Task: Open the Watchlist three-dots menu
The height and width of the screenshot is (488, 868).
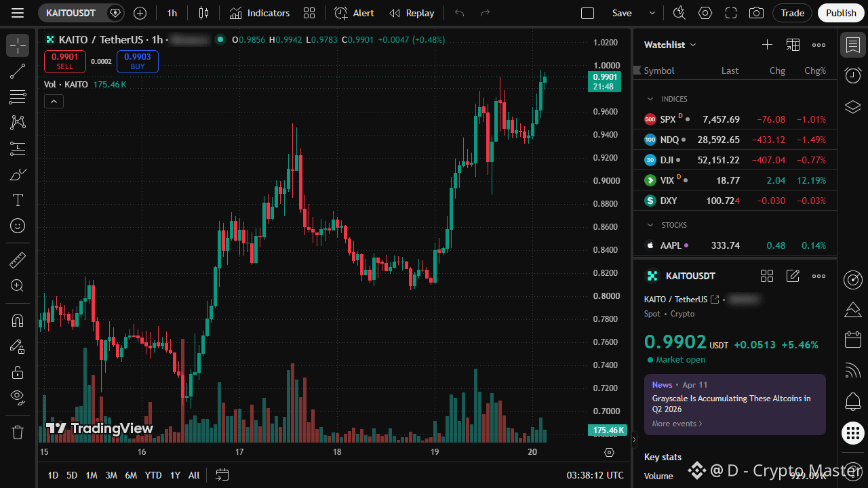Action: tap(818, 45)
